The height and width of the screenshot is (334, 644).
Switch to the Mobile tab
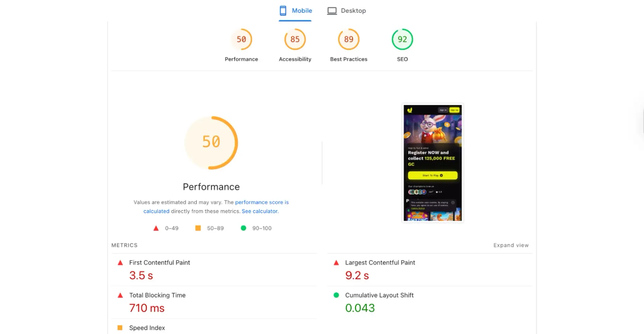pyautogui.click(x=296, y=11)
